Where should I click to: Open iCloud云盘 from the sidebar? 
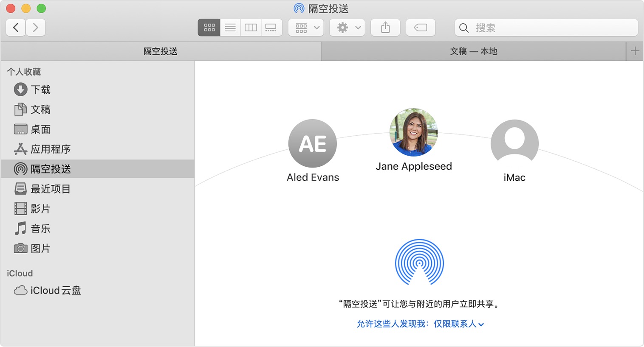(53, 290)
